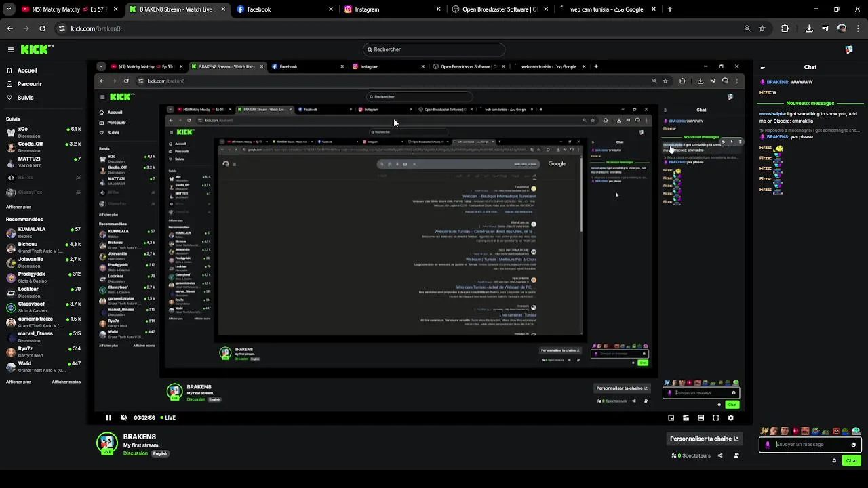This screenshot has height=488, width=868.
Task: Open xQc channel in main sidebar
Action: [x=43, y=131]
